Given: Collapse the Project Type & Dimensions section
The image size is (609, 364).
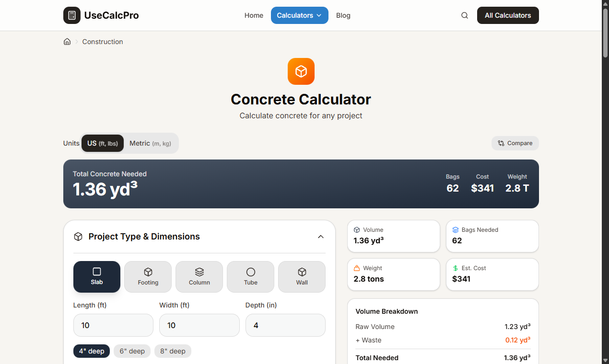Looking at the screenshot, I should pos(321,237).
